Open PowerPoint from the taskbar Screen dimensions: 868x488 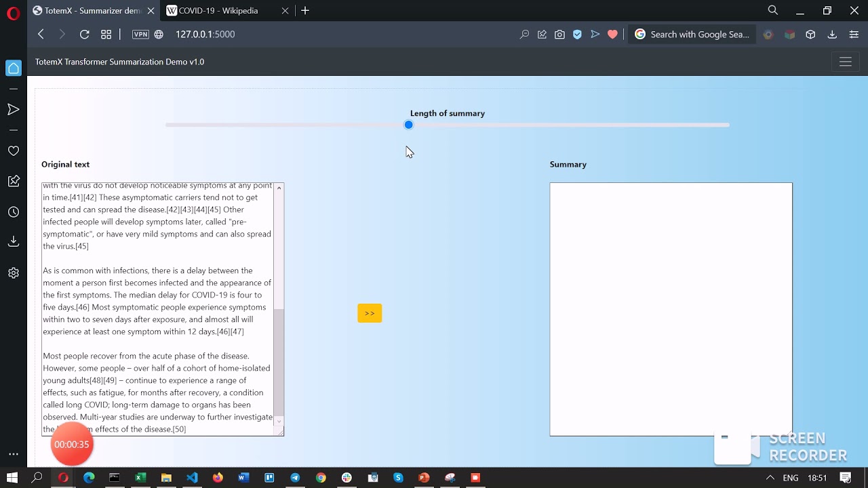[x=424, y=478]
